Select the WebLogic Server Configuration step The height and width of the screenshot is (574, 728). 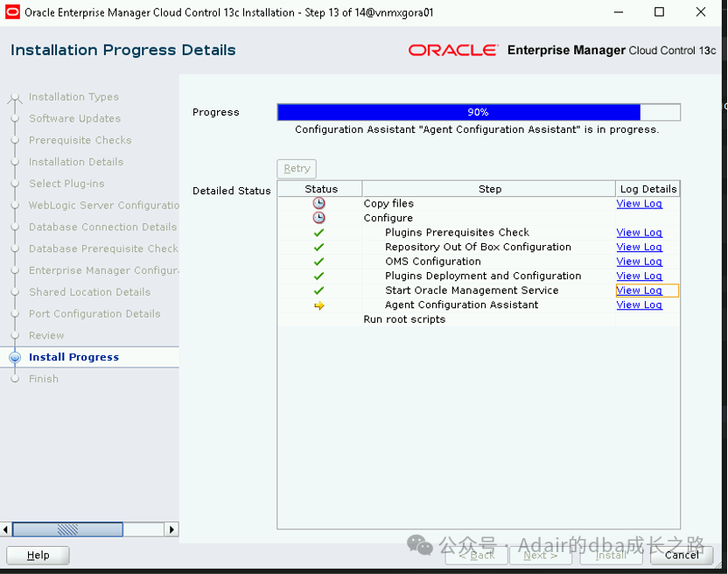[104, 206]
